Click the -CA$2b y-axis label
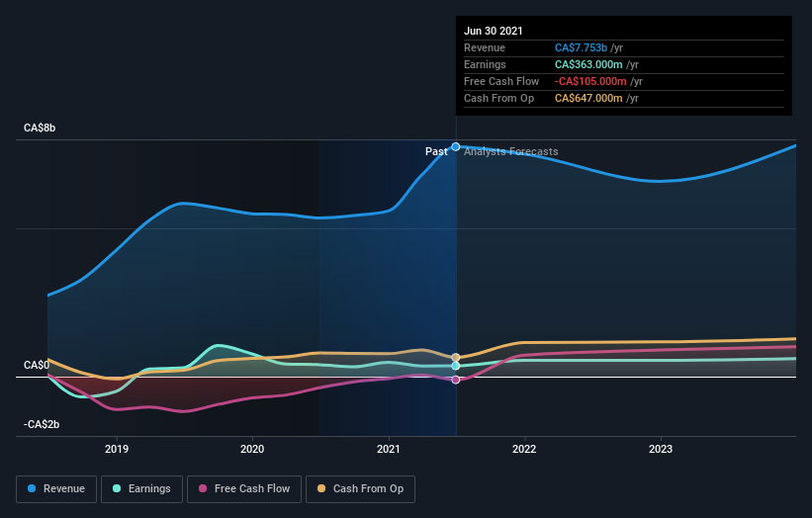The width and height of the screenshot is (812, 518). pos(42,424)
